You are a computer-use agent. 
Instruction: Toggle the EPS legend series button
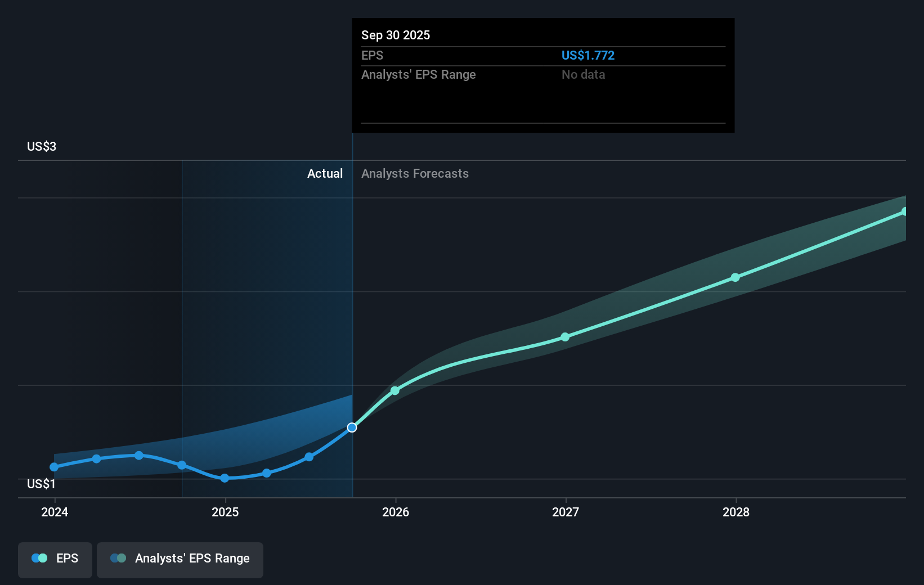click(55, 560)
